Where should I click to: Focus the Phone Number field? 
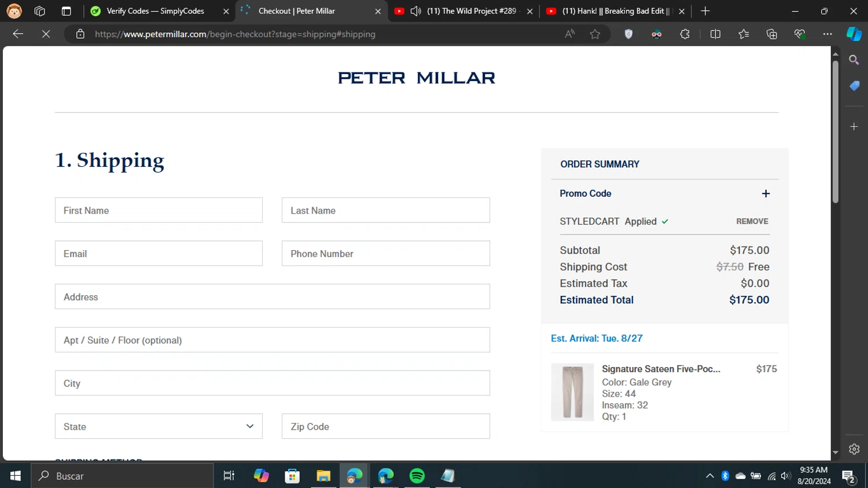tap(385, 254)
